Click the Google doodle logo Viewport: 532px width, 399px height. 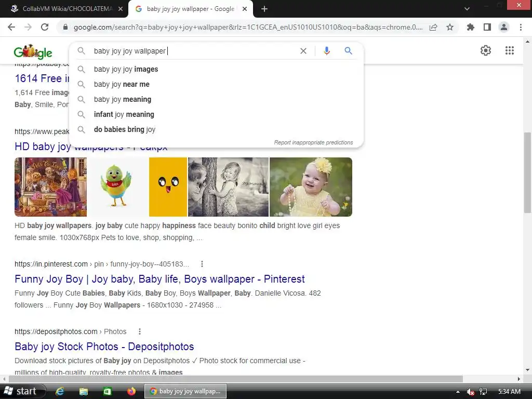tap(33, 51)
